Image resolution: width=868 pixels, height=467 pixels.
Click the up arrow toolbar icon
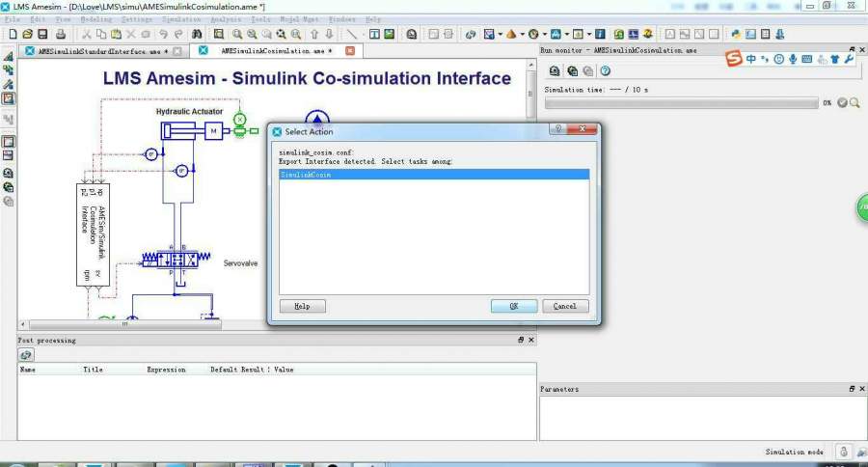pyautogui.click(x=314, y=35)
